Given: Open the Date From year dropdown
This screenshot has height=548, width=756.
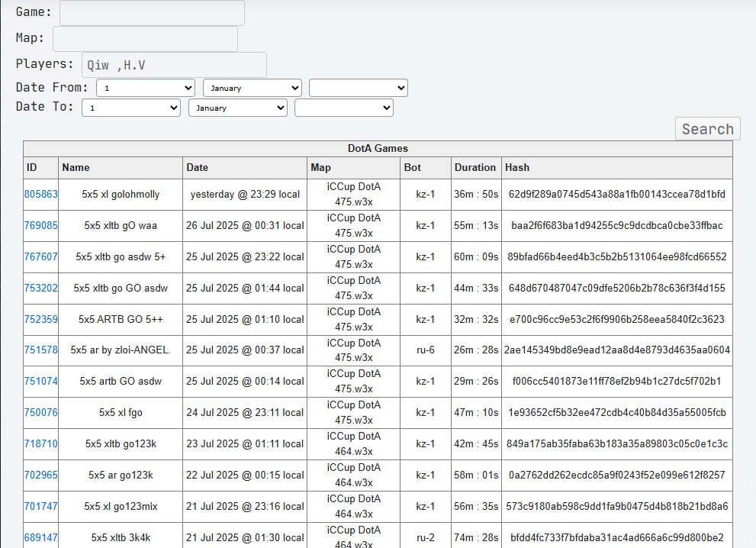Looking at the screenshot, I should pyautogui.click(x=359, y=89).
